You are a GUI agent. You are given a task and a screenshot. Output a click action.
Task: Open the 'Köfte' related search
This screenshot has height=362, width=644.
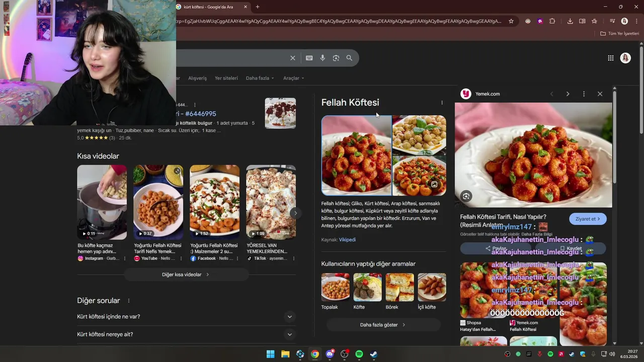click(x=367, y=292)
